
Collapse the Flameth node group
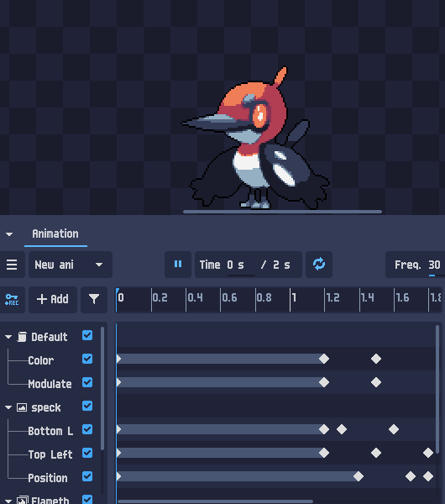coord(8,501)
